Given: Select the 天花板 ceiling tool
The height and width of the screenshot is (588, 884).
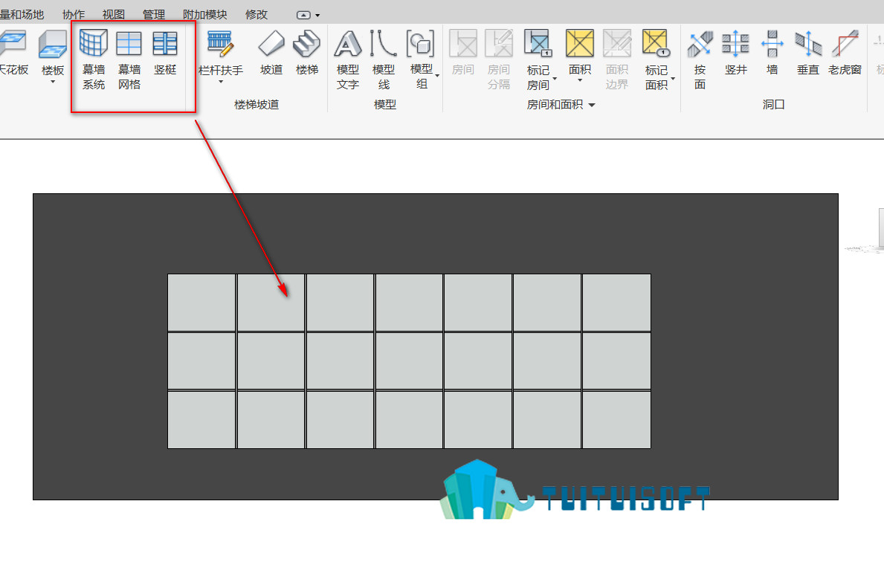Looking at the screenshot, I should [x=13, y=53].
